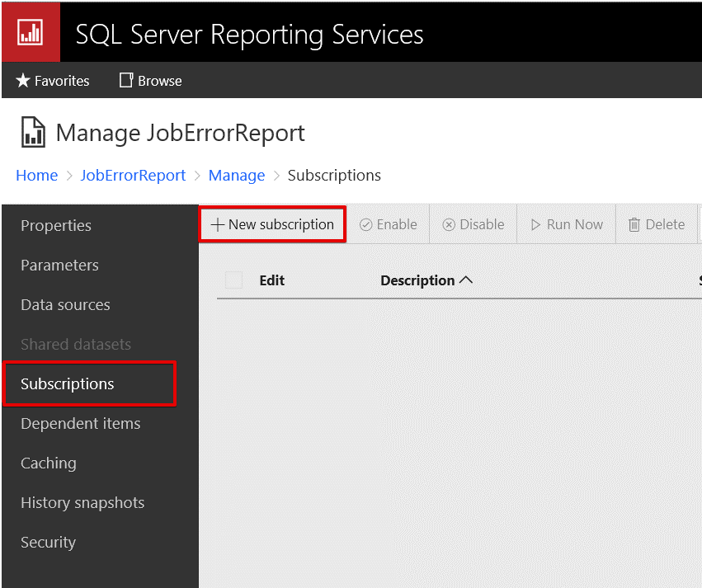This screenshot has width=702, height=588.
Task: Click the Manage breadcrumb link
Action: [237, 176]
